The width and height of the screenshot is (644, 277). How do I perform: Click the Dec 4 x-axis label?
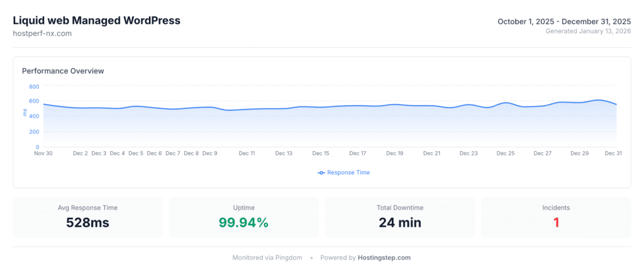(x=118, y=154)
